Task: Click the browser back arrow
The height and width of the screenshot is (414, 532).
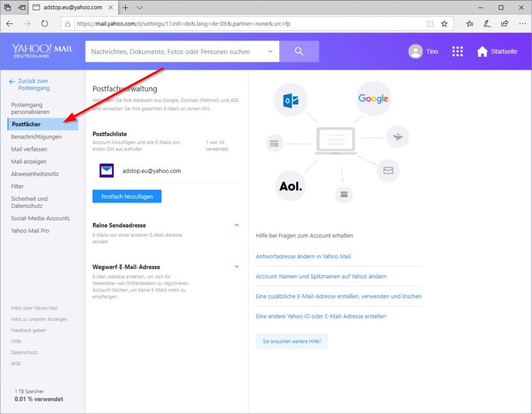Action: pos(9,24)
